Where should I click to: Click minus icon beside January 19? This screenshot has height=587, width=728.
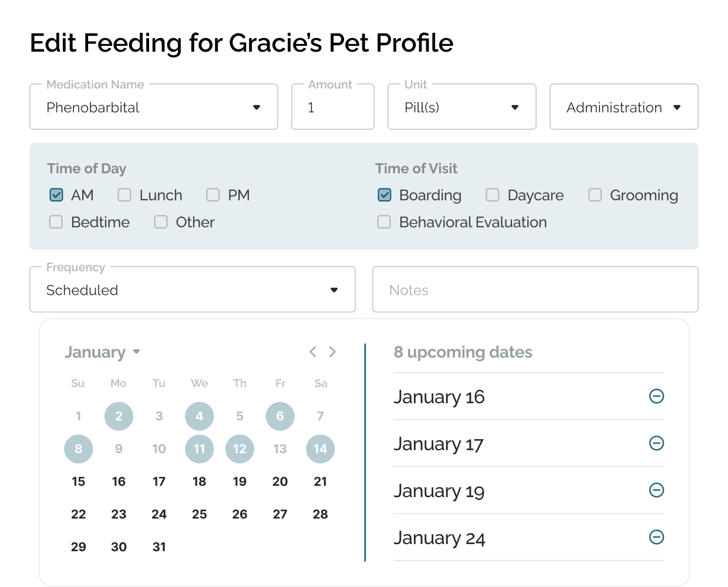(x=656, y=490)
